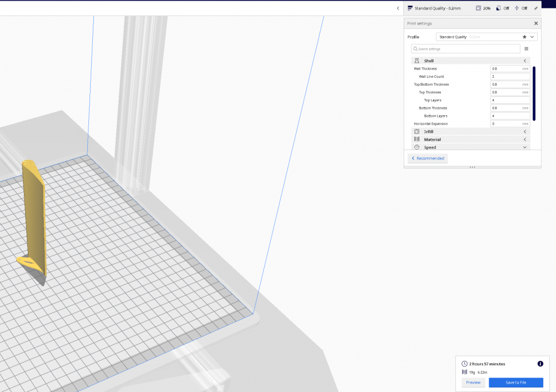Viewport: 556px width, 392px height.
Task: Click the infill 20% icon
Action: 479,8
